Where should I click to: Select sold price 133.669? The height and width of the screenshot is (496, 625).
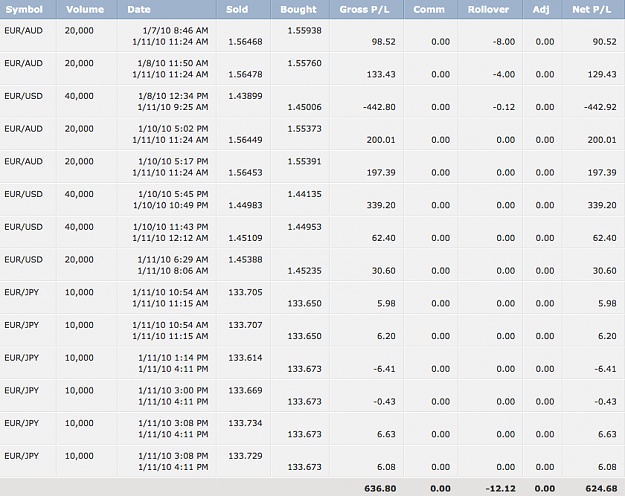245,390
